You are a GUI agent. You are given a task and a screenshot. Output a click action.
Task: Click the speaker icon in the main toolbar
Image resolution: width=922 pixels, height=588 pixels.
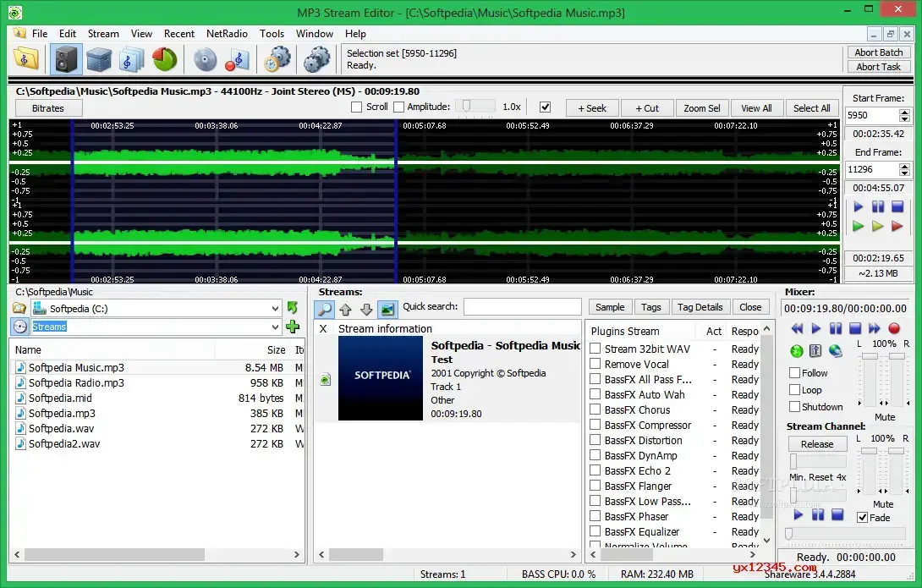(66, 59)
